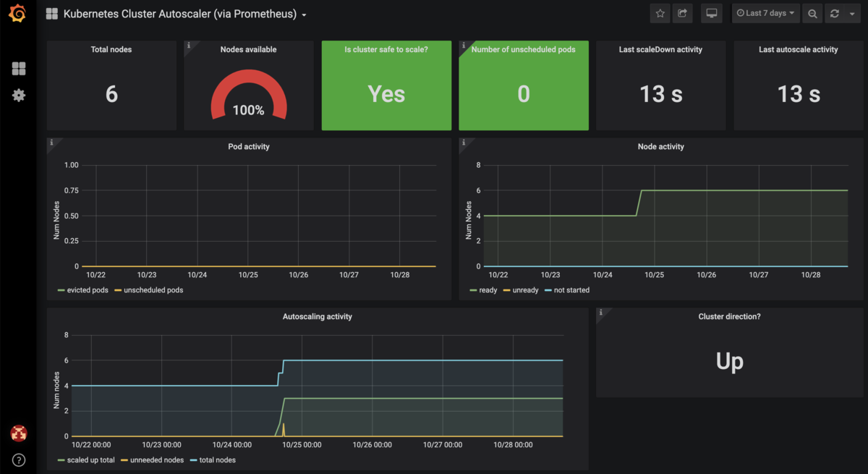Screen dimensions: 868x474
Task: Open Cluster direction panel title menu
Action: click(730, 317)
